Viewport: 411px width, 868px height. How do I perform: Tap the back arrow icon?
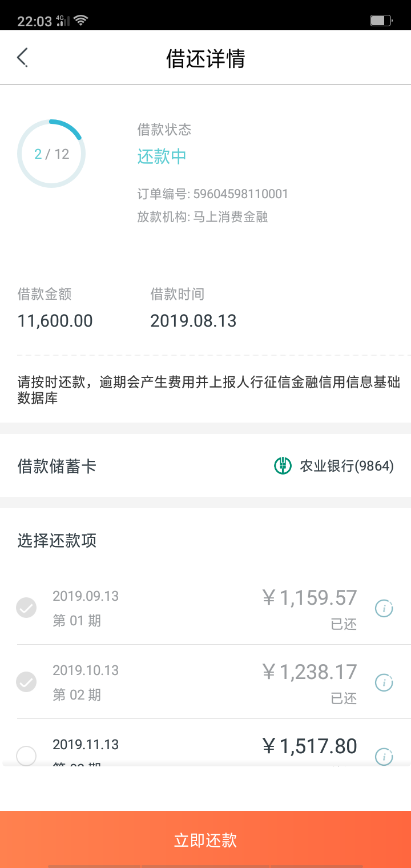(22, 58)
